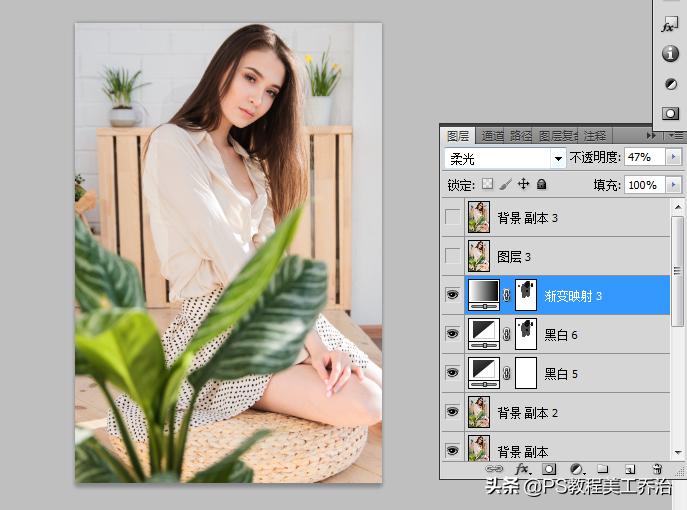687x510 pixels.
Task: Switch to the 图层复合 tab
Action: [558, 136]
